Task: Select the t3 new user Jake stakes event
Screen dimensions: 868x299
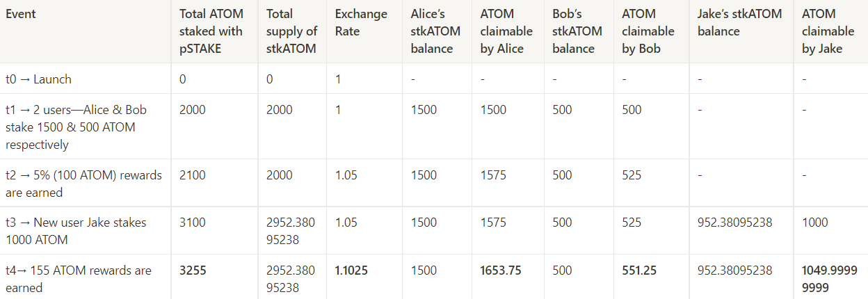Action: (76, 232)
